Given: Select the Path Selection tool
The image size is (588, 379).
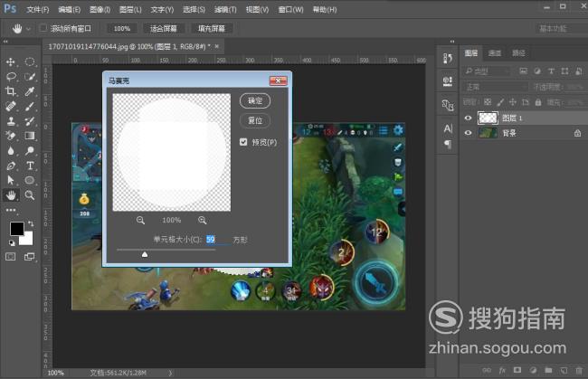Looking at the screenshot, I should 11,180.
